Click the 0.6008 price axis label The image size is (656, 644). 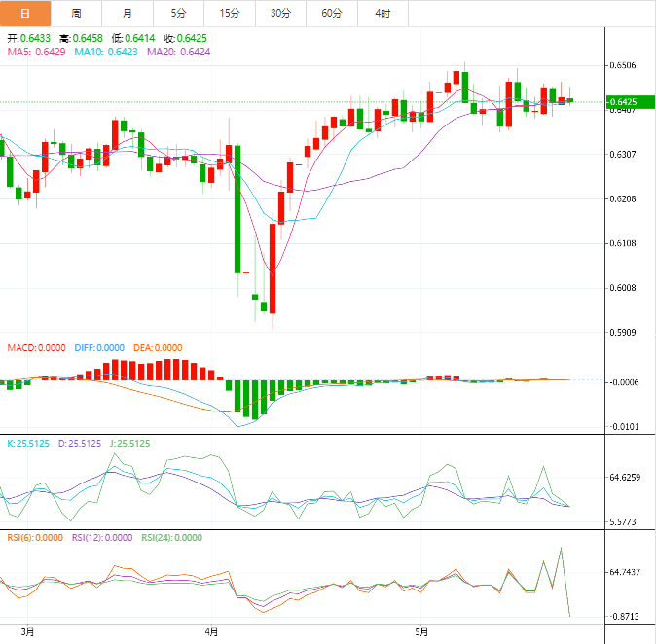pos(623,288)
